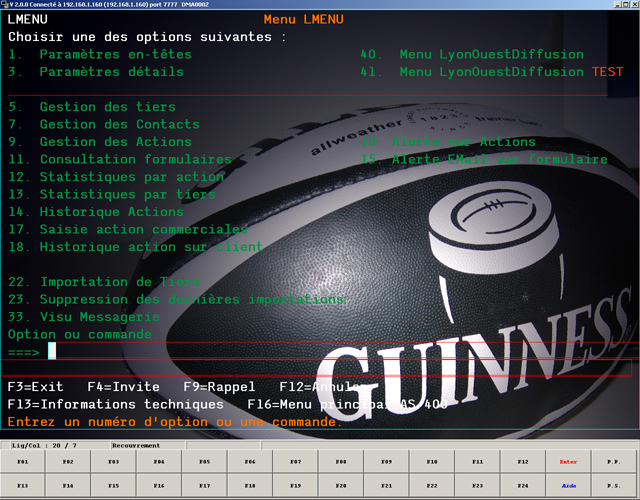Click the F15 function key button
640x500 pixels.
113,486
